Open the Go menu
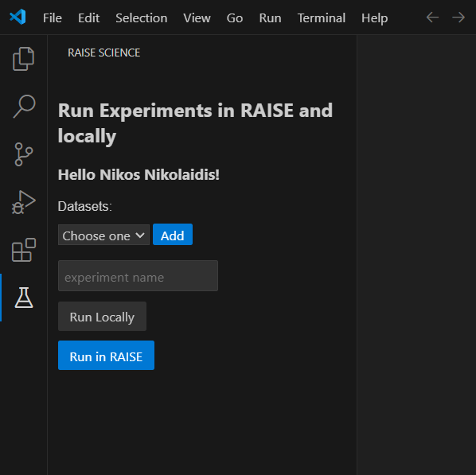The height and width of the screenshot is (475, 476). [x=235, y=18]
